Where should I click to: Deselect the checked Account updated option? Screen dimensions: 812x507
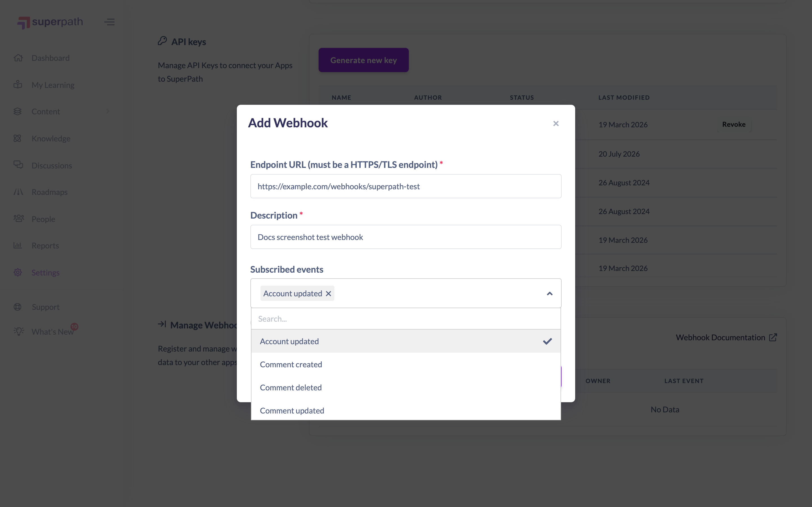pyautogui.click(x=406, y=341)
